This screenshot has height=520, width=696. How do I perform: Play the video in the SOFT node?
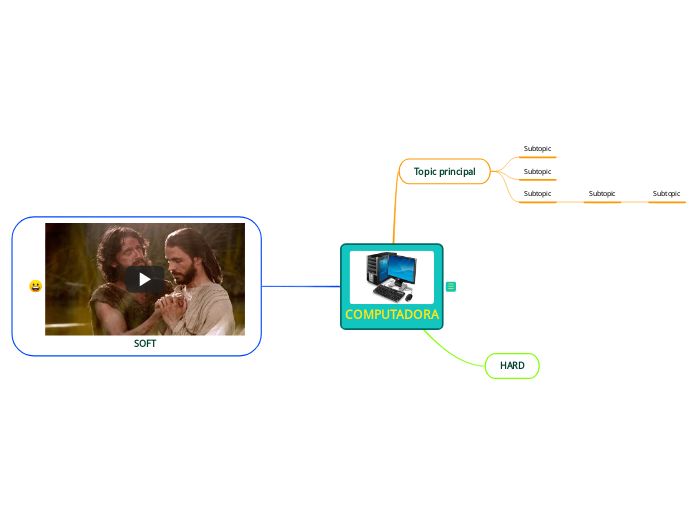coord(145,279)
